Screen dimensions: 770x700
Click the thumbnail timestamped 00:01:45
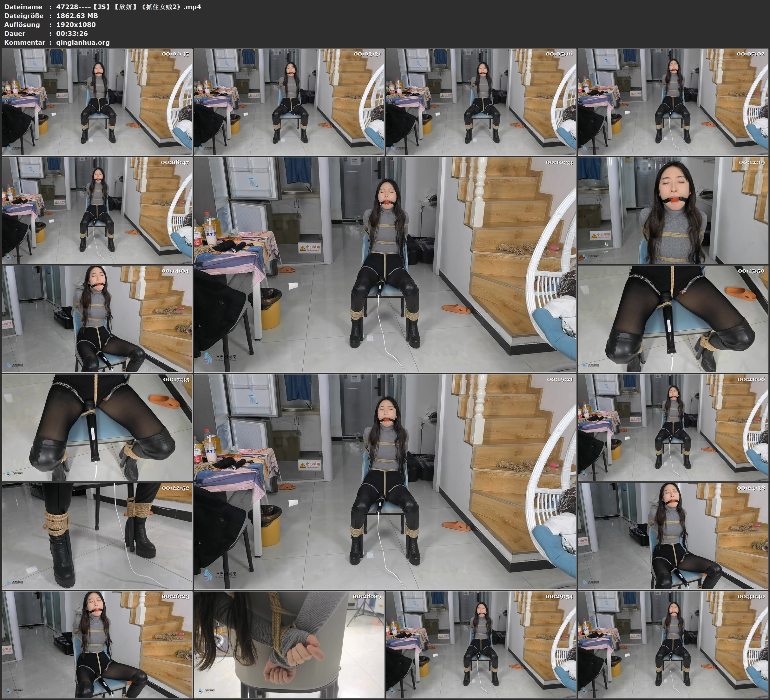(97, 102)
